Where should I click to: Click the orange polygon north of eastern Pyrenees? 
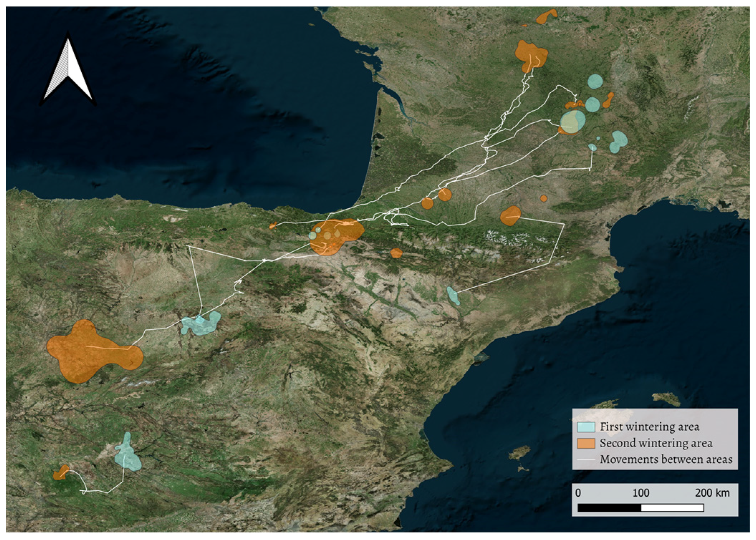click(510, 216)
